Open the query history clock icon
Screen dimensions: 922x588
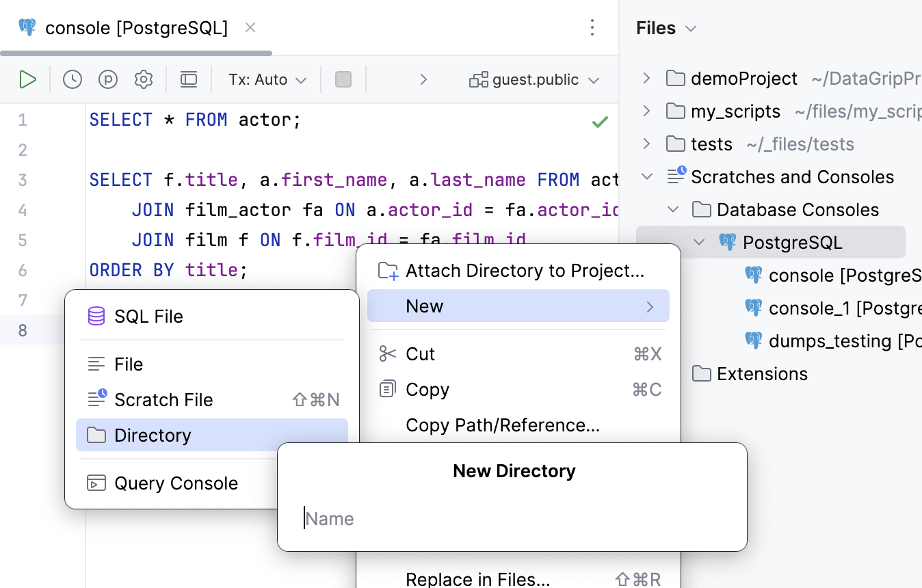pyautogui.click(x=71, y=79)
